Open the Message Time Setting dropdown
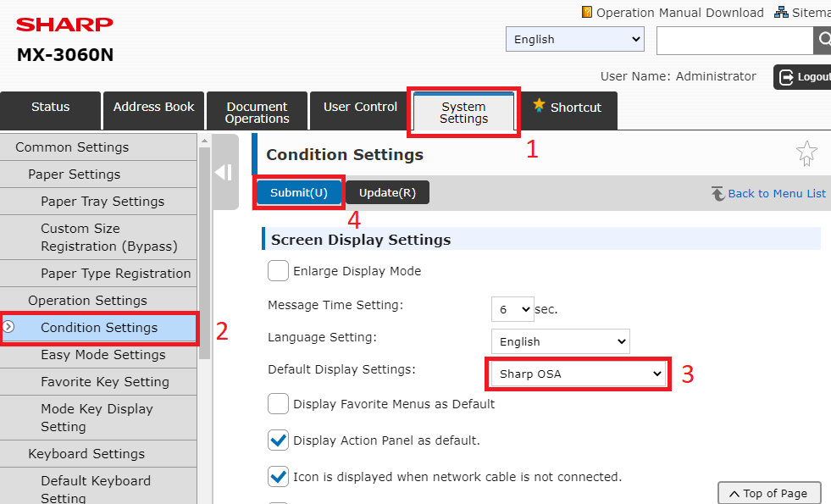The height and width of the screenshot is (504, 831). point(512,309)
